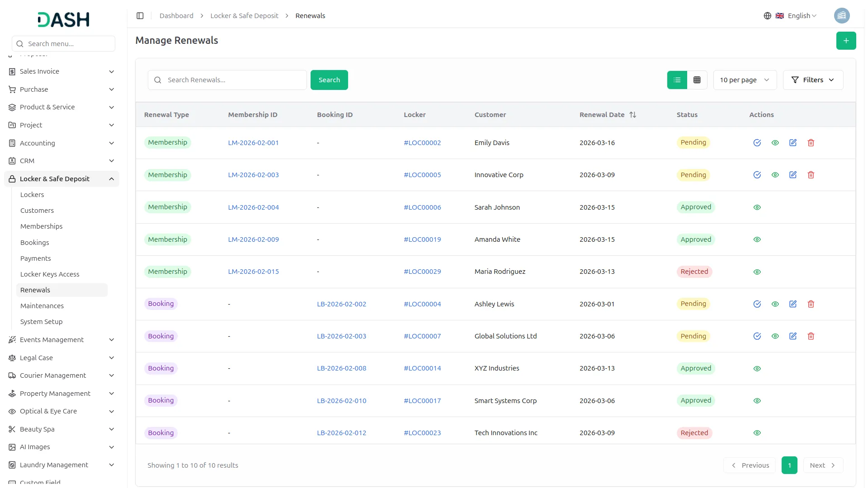This screenshot has width=868, height=488.
Task: Approve Emily Davis renewal with checkmark icon
Action: (758, 142)
